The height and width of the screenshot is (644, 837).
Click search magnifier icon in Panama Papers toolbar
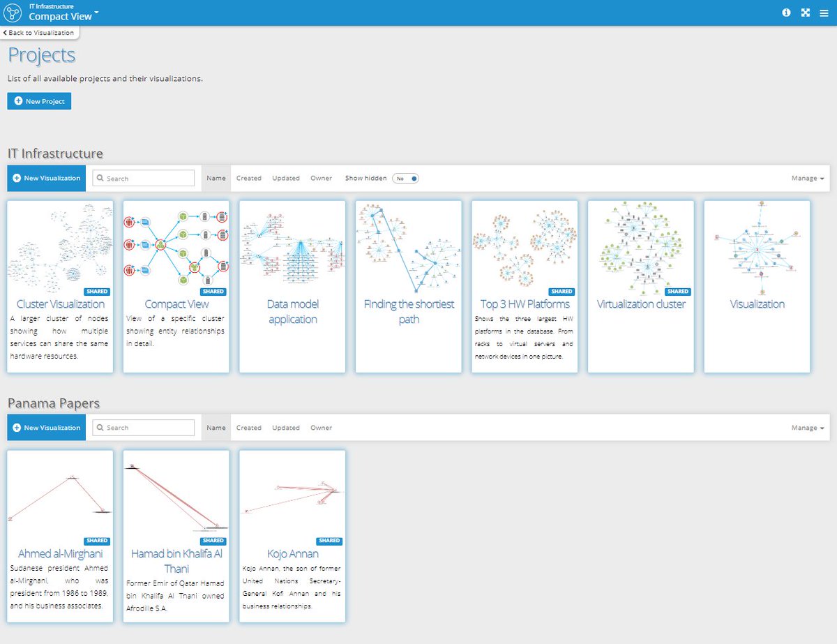pos(100,428)
